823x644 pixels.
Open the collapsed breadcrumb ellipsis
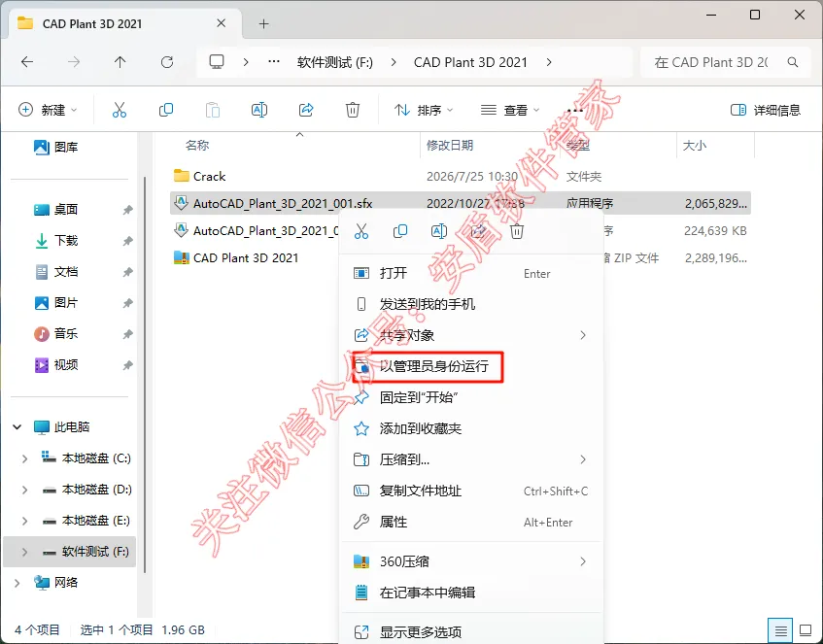273,62
